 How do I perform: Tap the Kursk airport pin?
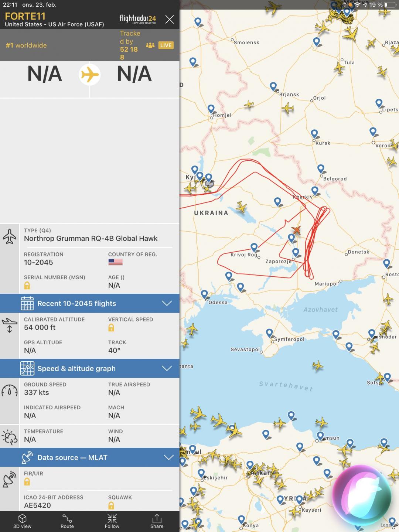coord(314,134)
